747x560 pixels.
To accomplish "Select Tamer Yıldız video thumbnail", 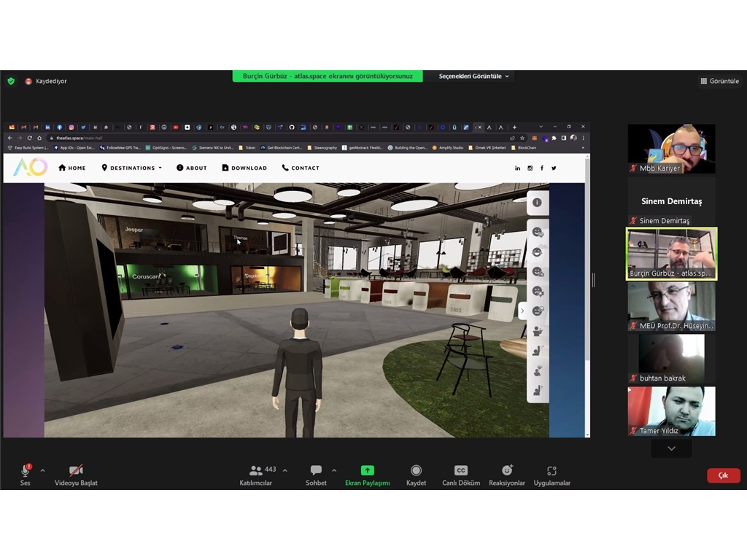I will [671, 411].
